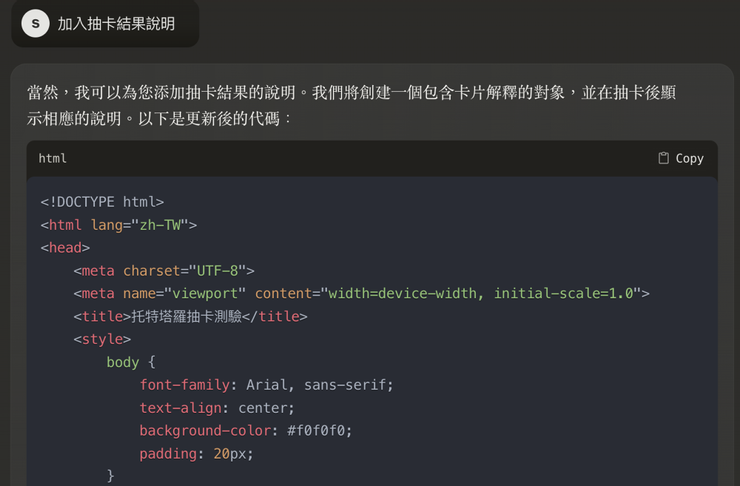
Task: Click the title 托特塔羅抽卡測驗 line
Action: click(x=190, y=316)
